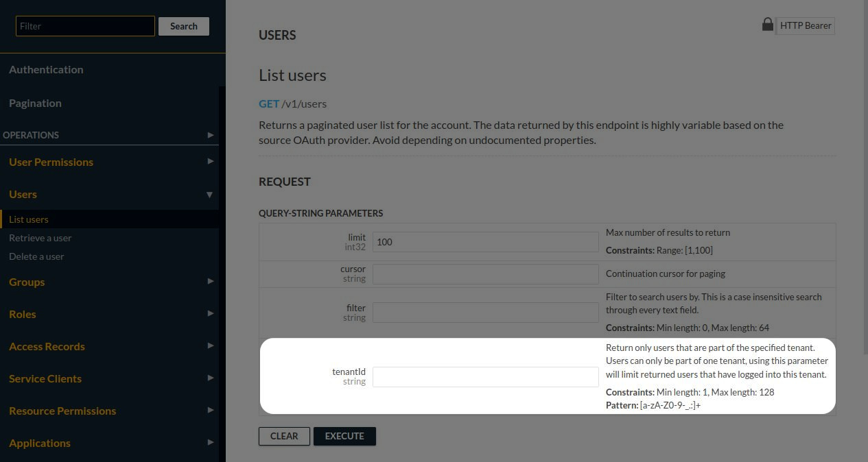The image size is (868, 462).
Task: Select Retrieve a user in sidebar
Action: pyautogui.click(x=38, y=238)
